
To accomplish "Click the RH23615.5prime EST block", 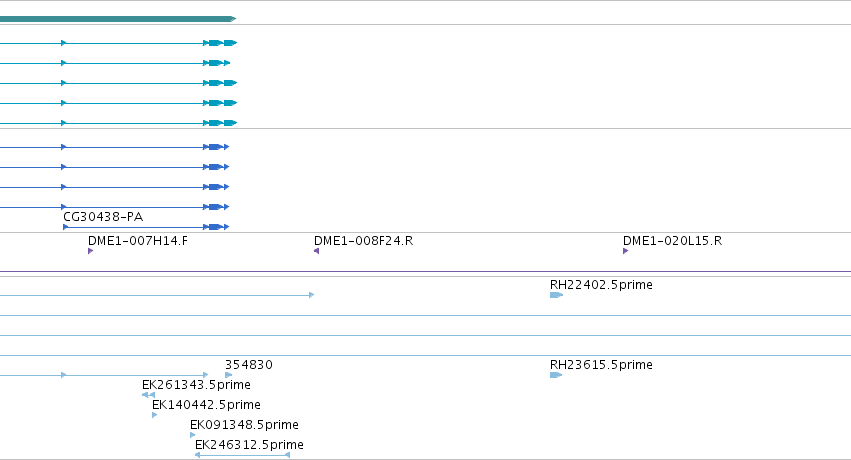I will click(556, 375).
